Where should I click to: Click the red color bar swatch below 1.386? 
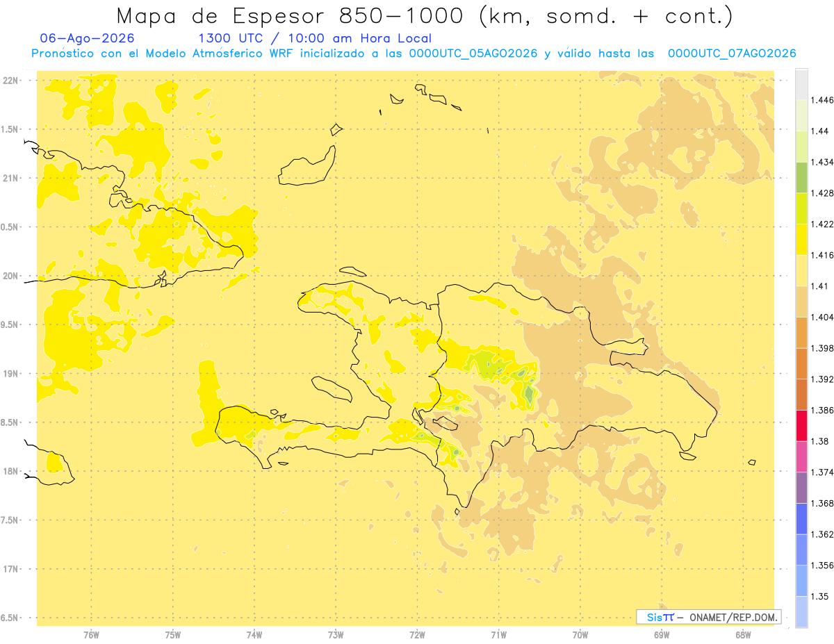801,425
